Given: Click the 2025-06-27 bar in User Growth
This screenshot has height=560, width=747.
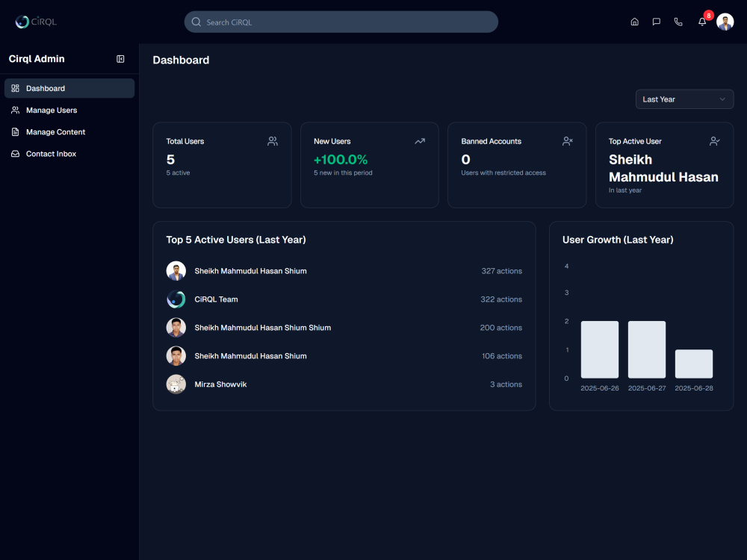Looking at the screenshot, I should point(647,349).
